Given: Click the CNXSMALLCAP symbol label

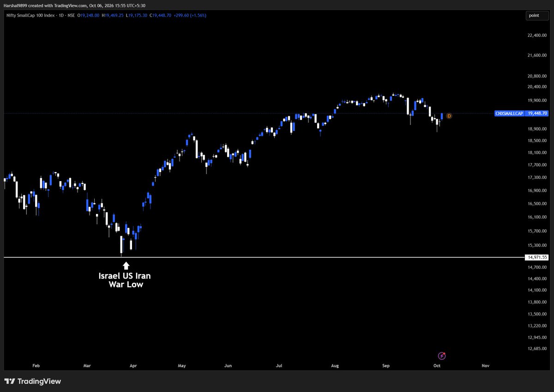Looking at the screenshot, I should (x=509, y=113).
